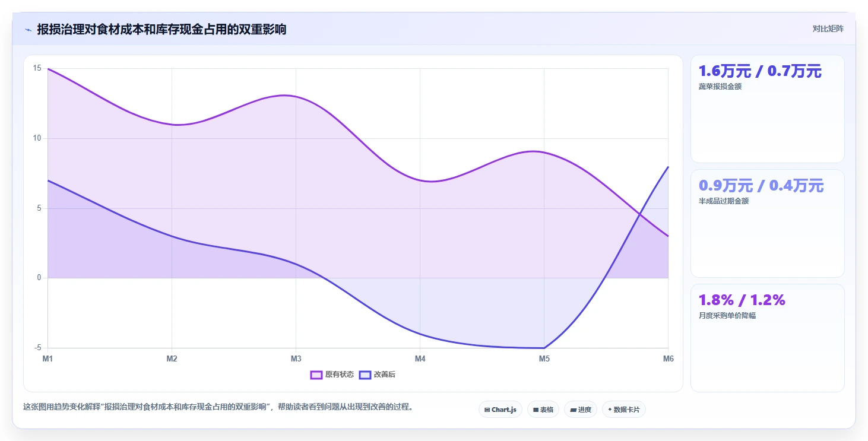Screen dimensions: 868x441
Task: Click the lightning icon beside the title
Action: click(28, 30)
